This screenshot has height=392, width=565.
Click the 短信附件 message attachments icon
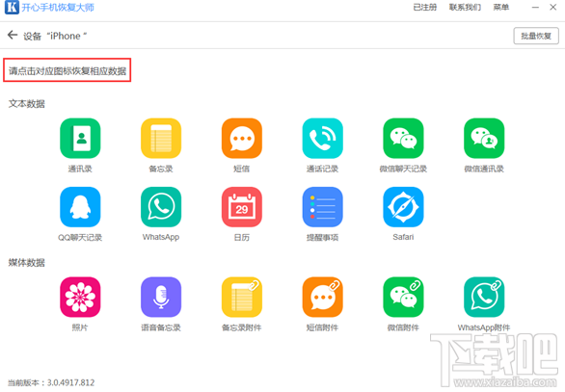[322, 297]
